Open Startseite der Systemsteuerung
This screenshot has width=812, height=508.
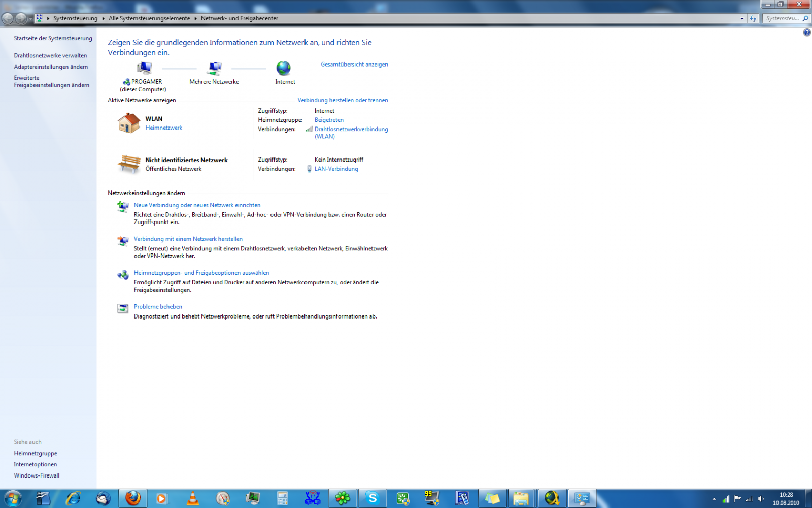click(x=53, y=38)
